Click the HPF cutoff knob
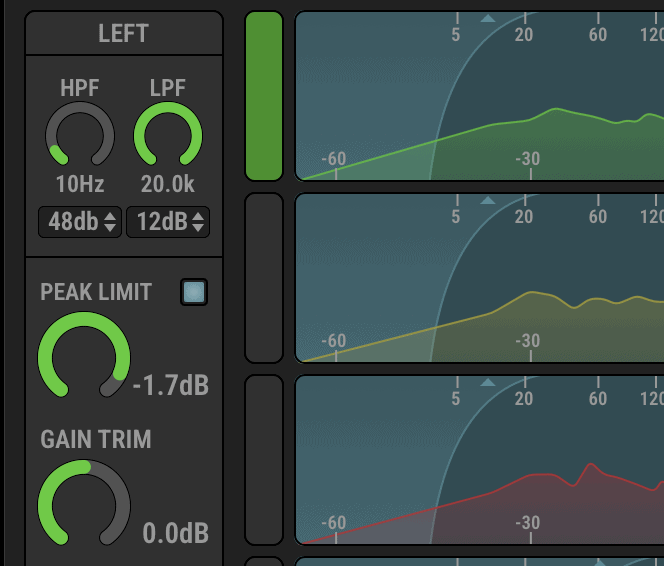664x566 pixels. [79, 135]
